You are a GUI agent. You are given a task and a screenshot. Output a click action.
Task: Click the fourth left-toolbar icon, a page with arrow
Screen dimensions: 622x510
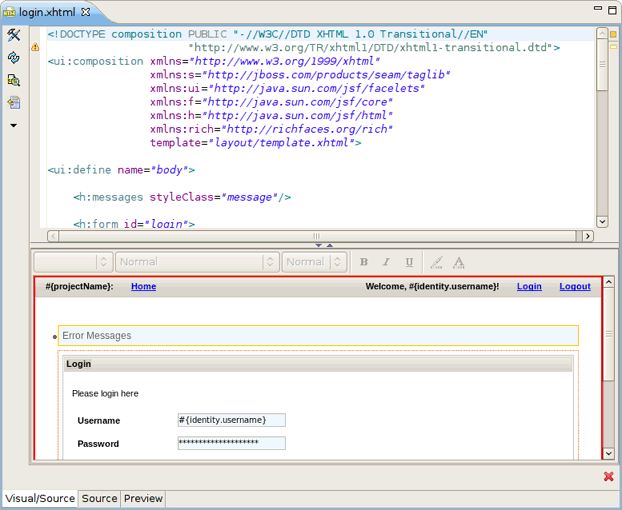click(13, 103)
